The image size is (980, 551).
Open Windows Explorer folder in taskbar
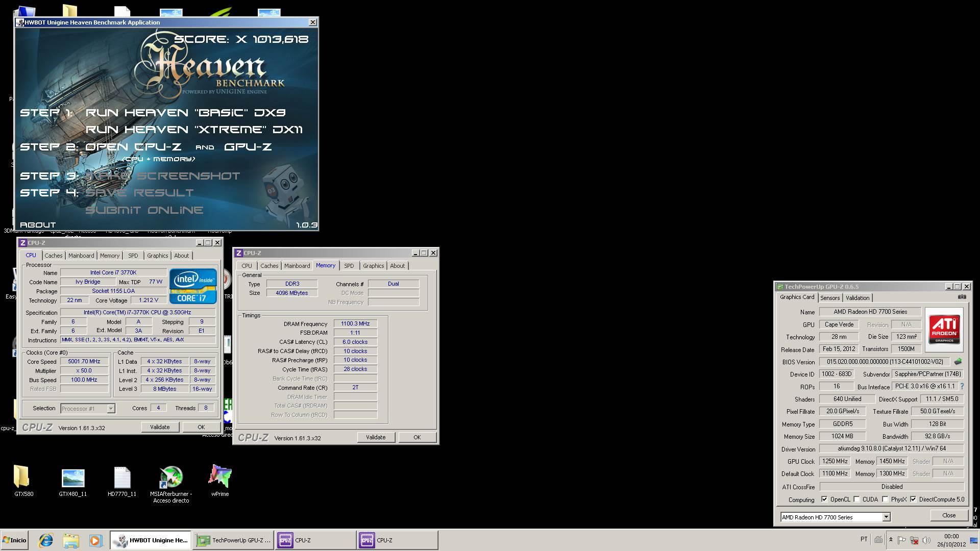tap(71, 540)
